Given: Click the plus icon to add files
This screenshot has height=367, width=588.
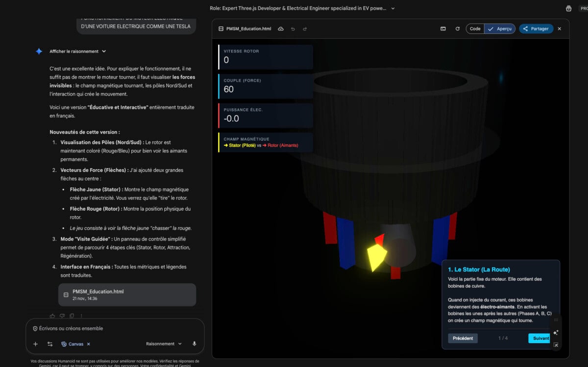Looking at the screenshot, I should [35, 344].
